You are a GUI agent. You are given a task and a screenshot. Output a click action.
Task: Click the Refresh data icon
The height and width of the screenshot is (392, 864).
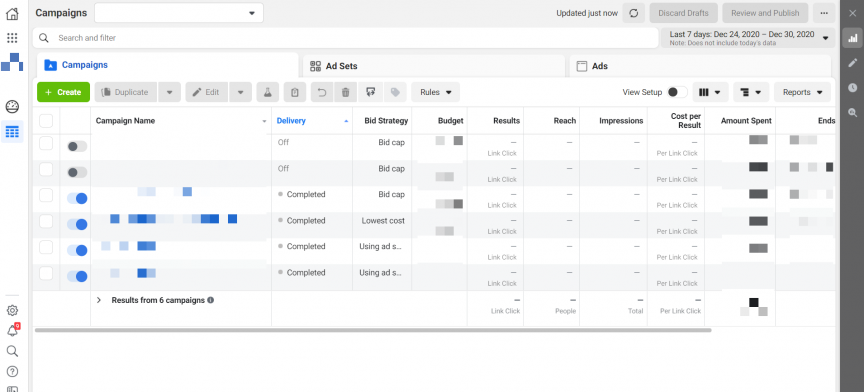coord(634,13)
